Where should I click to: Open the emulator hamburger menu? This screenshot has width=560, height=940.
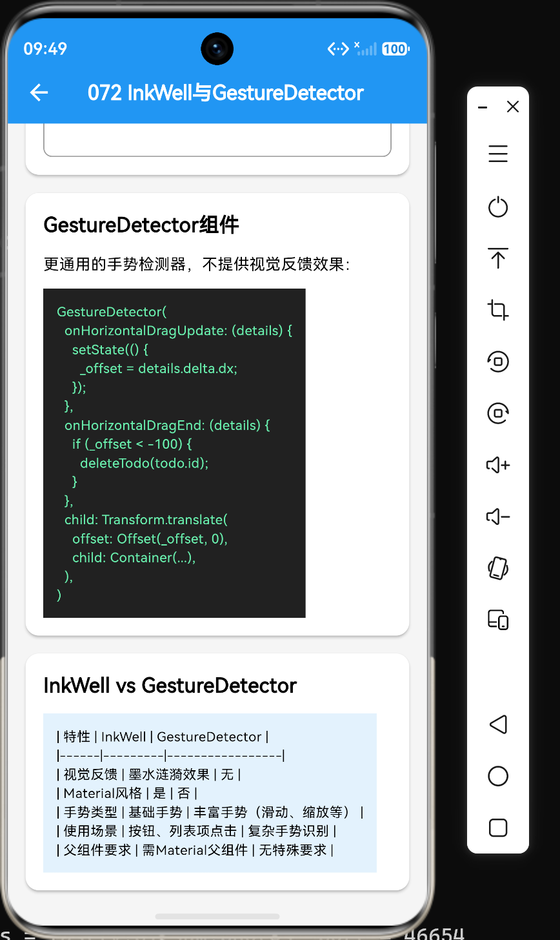click(498, 154)
